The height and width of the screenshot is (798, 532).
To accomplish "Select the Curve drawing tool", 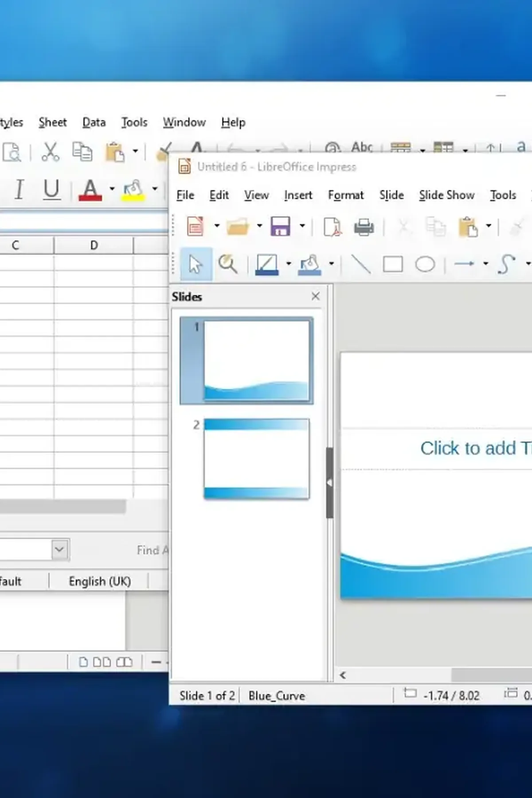I will pyautogui.click(x=507, y=264).
